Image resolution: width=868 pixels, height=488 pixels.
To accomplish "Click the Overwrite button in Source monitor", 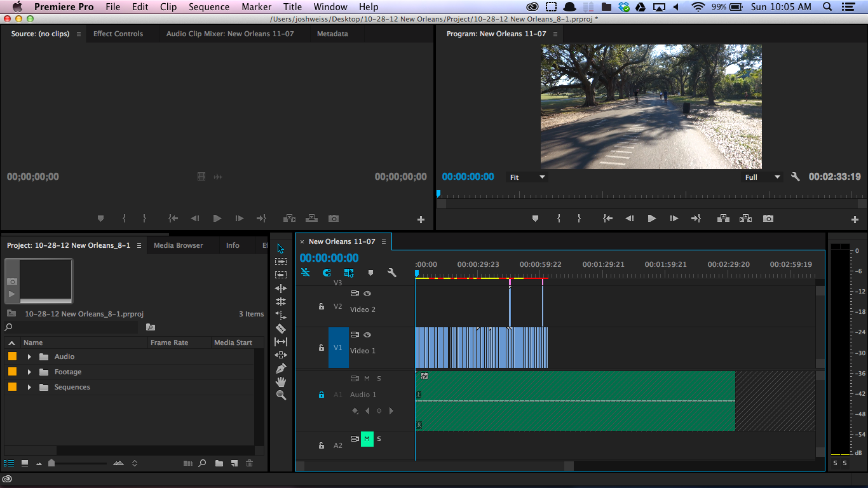I will 311,219.
